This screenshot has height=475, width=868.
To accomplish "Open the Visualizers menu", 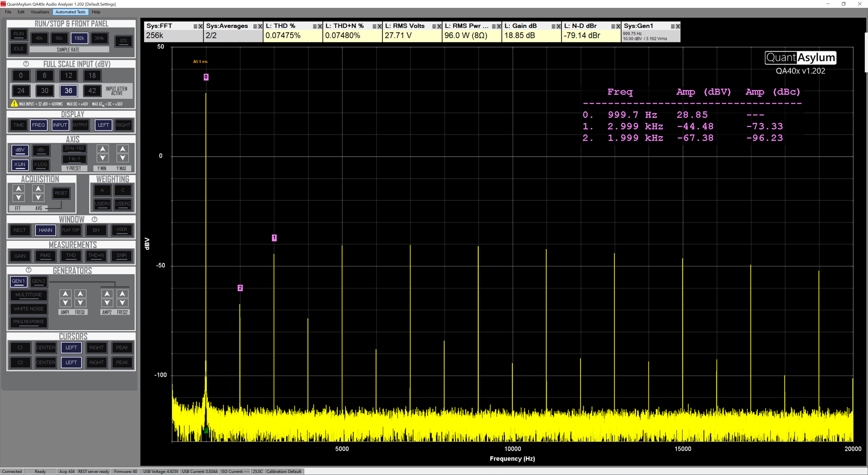I will pos(40,12).
